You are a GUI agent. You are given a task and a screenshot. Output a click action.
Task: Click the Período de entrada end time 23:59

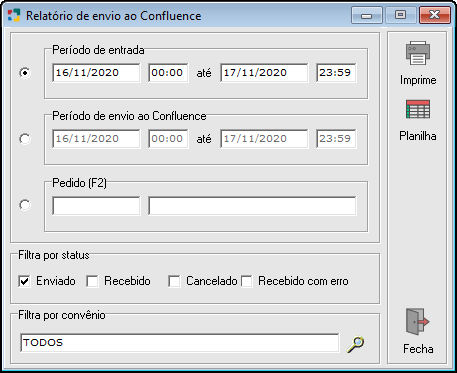point(336,73)
